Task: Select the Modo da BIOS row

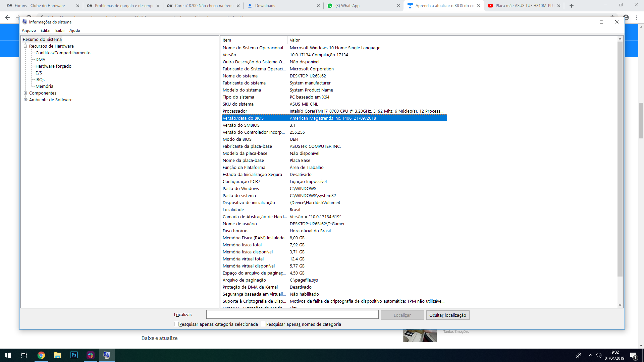Action: tap(334, 139)
